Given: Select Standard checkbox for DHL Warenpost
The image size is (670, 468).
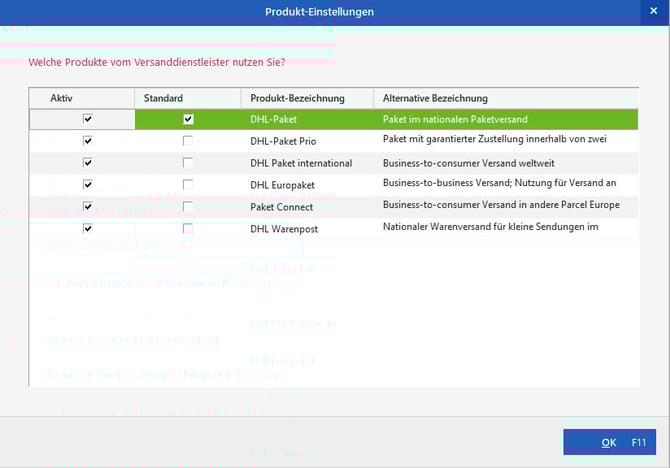Looking at the screenshot, I should pyautogui.click(x=188, y=229).
